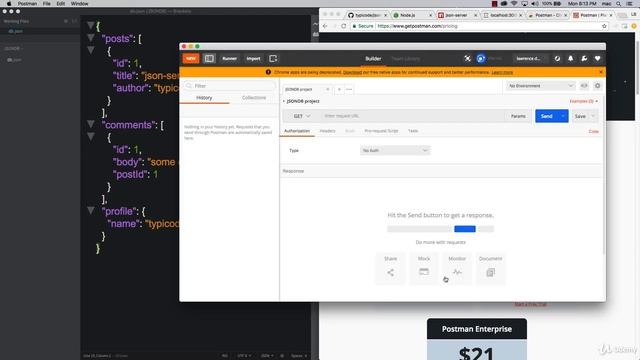640x360 pixels.
Task: Dismiss the orange deprecation banner
Action: (600, 72)
